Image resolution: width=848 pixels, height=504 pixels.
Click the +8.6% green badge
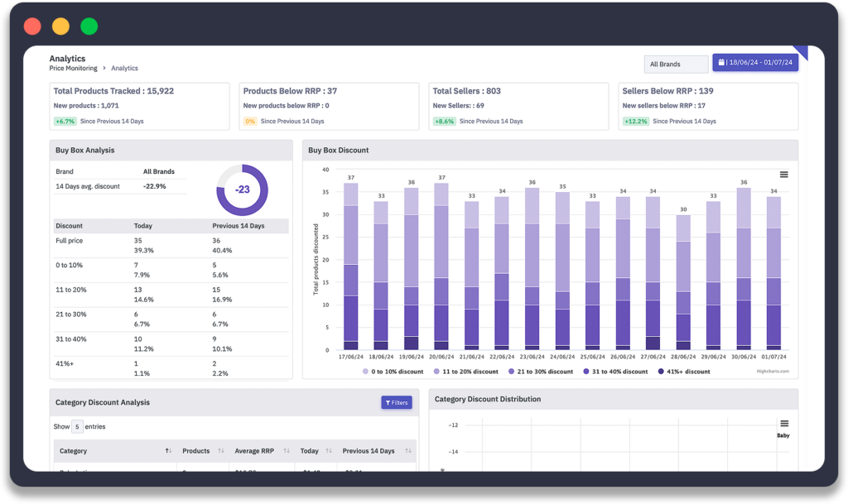[445, 121]
